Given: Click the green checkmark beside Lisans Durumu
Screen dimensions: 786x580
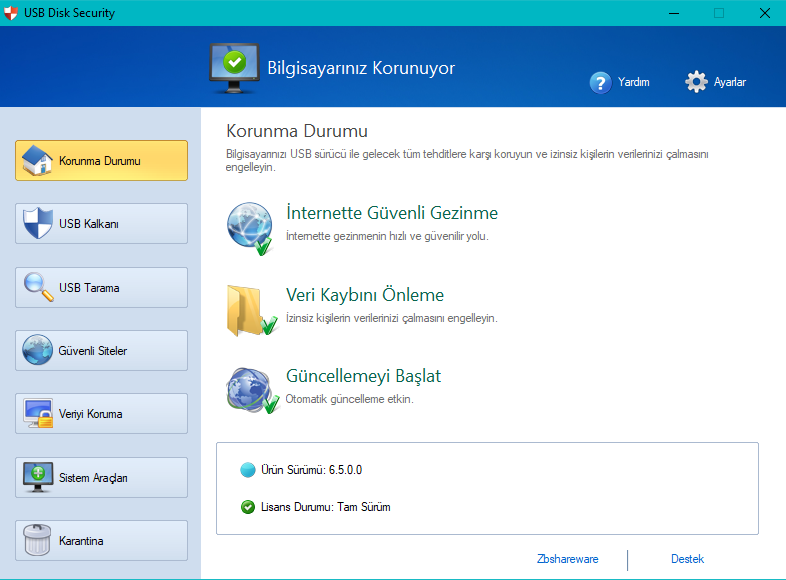Looking at the screenshot, I should [x=248, y=507].
